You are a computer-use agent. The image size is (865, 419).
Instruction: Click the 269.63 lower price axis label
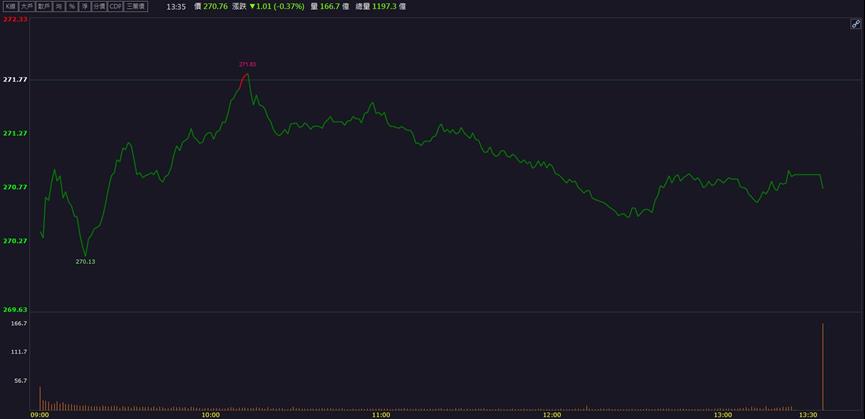(x=15, y=310)
